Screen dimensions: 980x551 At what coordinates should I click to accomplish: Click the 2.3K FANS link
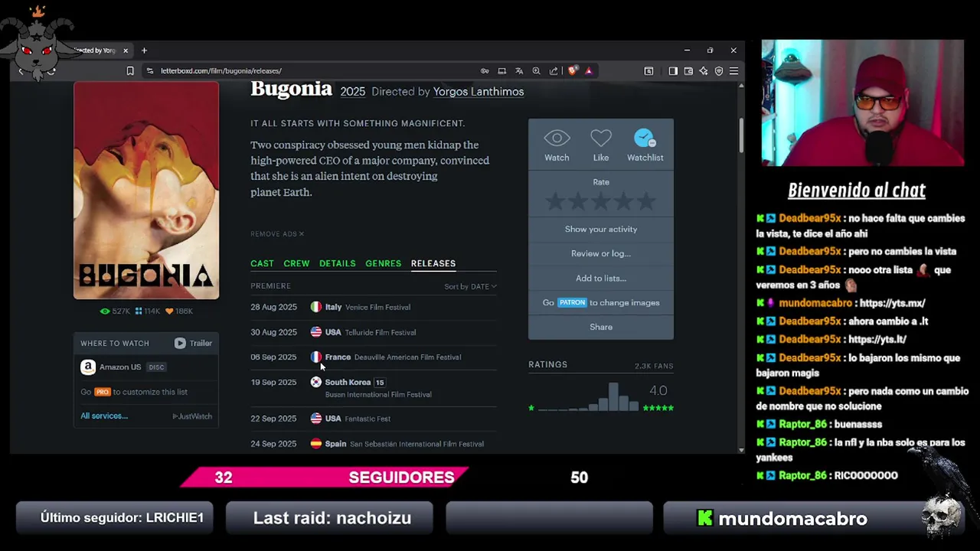654,366
